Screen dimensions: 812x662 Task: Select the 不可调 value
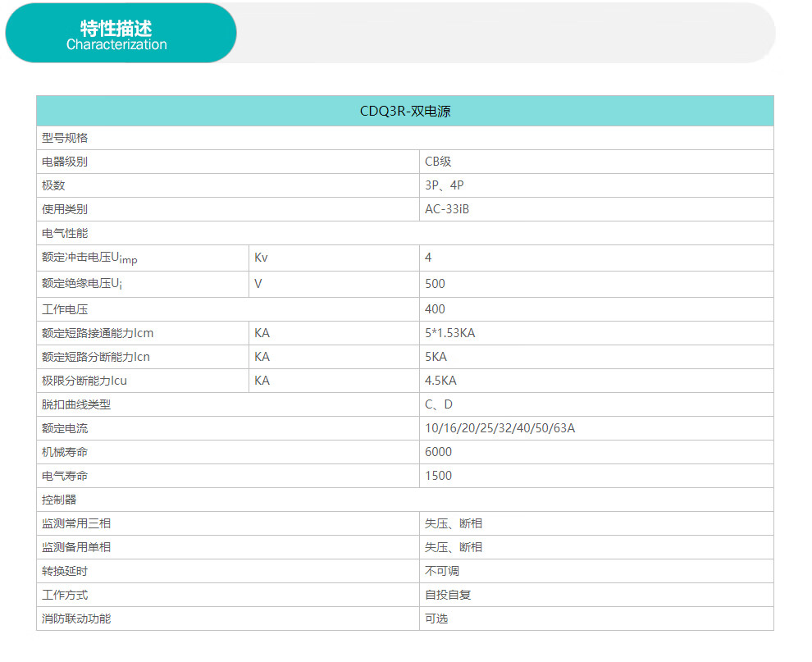442,571
